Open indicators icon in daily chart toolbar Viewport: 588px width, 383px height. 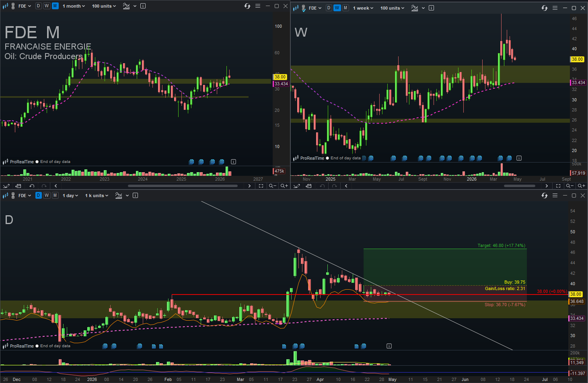click(119, 196)
